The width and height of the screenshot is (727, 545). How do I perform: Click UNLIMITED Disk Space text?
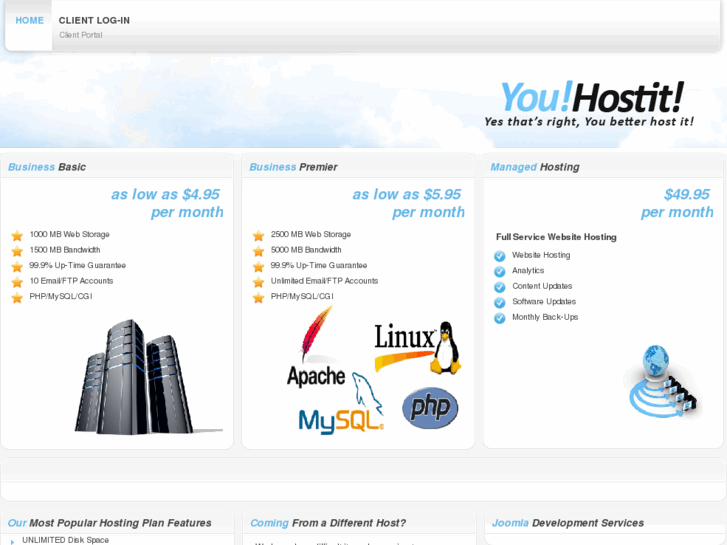coord(65,540)
